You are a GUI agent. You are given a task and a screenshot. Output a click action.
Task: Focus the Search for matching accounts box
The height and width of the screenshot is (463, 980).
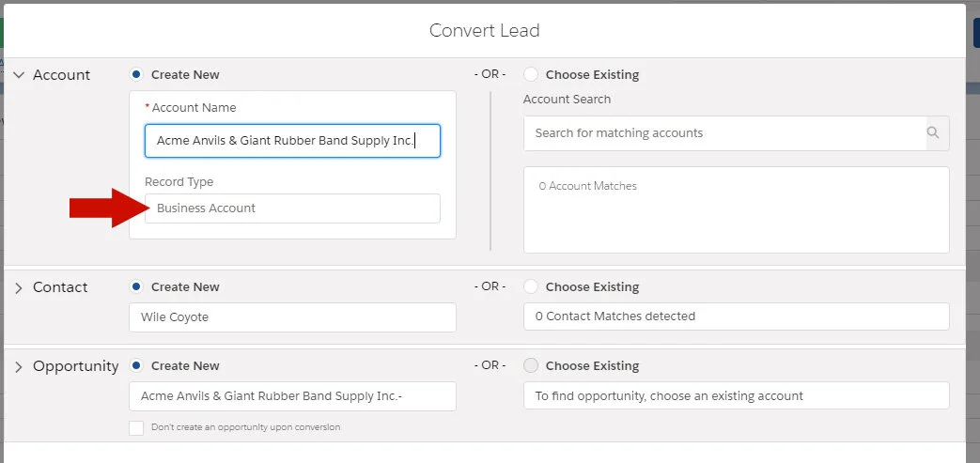tap(723, 133)
